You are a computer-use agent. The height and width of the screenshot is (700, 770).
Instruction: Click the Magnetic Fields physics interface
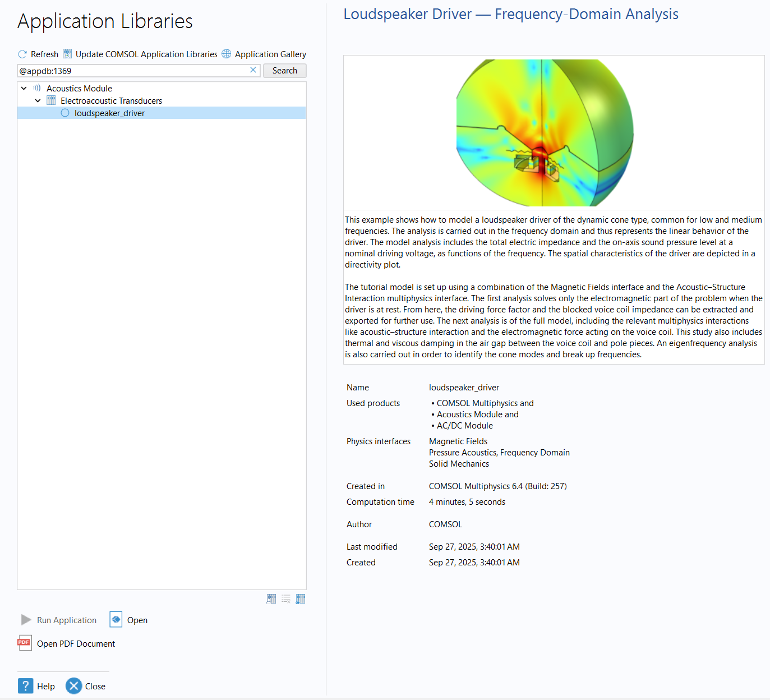(x=458, y=441)
